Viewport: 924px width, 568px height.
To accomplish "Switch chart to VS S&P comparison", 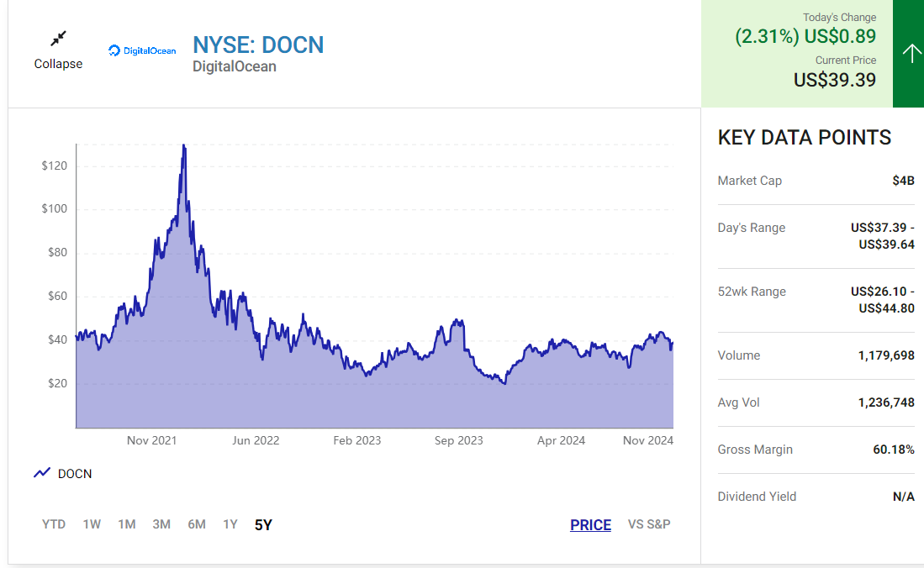I will pyautogui.click(x=649, y=524).
